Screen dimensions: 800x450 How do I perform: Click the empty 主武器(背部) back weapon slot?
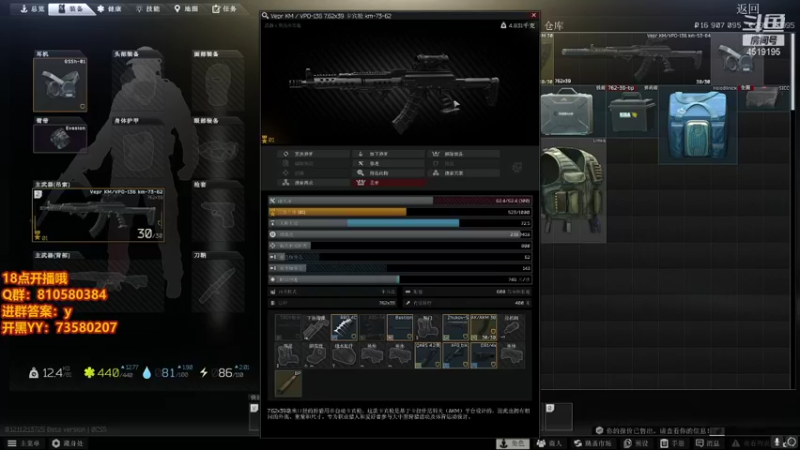pyautogui.click(x=98, y=285)
